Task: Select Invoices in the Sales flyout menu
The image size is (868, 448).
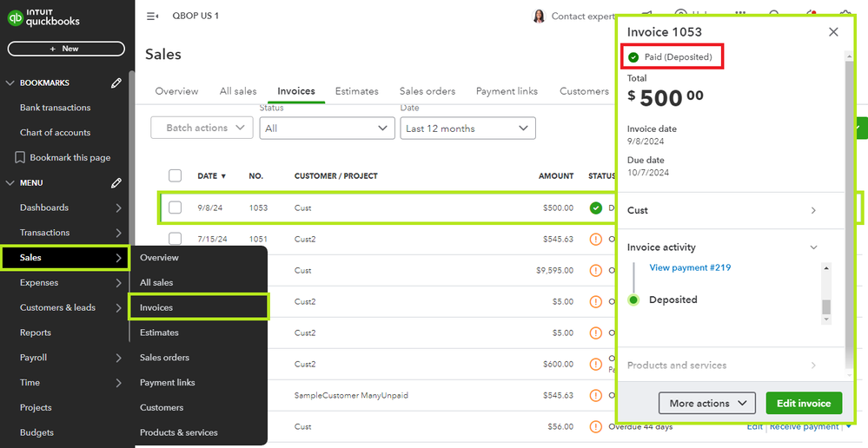Action: (199, 307)
